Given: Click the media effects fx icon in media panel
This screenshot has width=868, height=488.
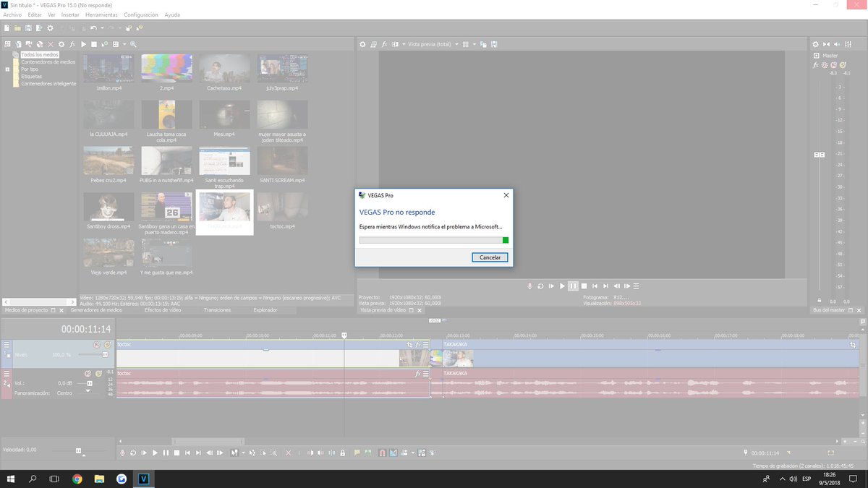Looking at the screenshot, I should point(72,44).
